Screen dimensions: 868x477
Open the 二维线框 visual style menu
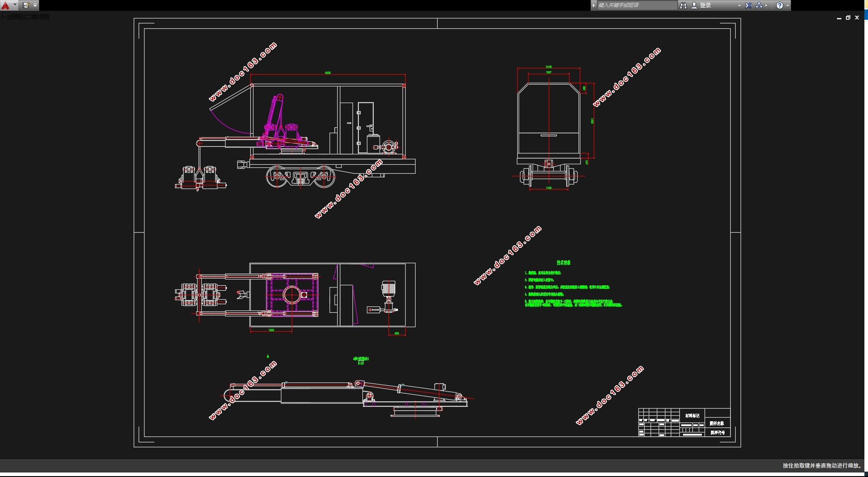36,17
